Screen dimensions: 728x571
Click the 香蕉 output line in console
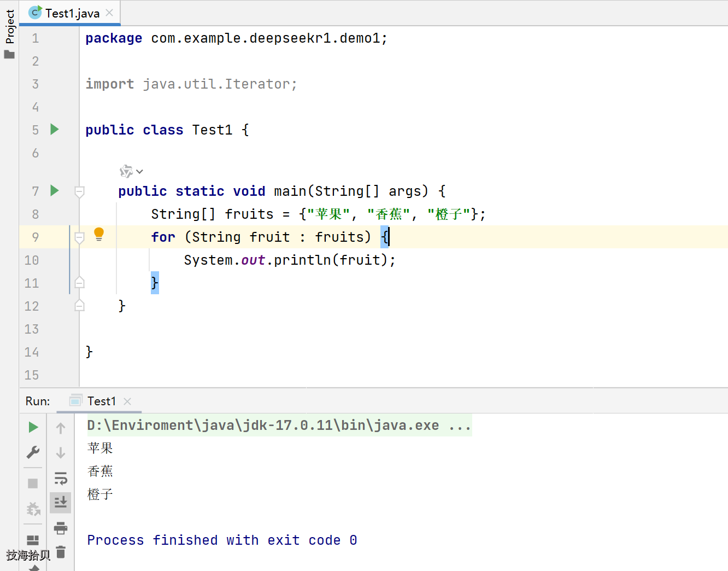point(100,471)
